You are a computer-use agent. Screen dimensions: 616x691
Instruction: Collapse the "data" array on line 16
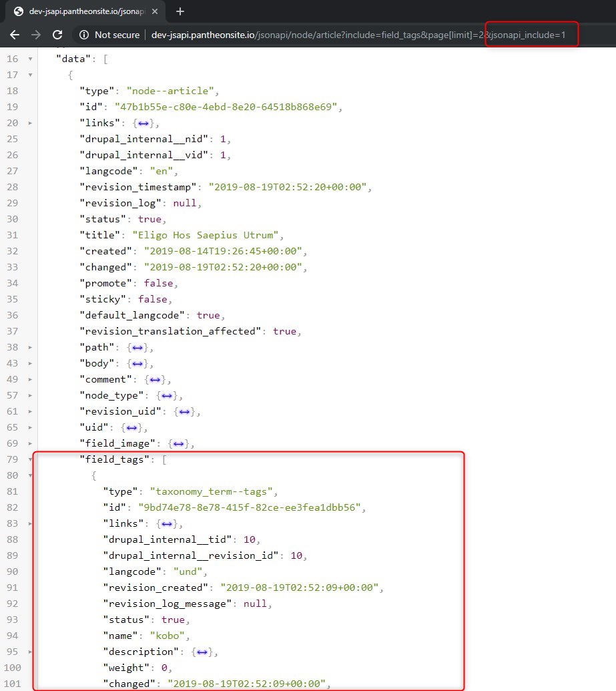point(30,59)
